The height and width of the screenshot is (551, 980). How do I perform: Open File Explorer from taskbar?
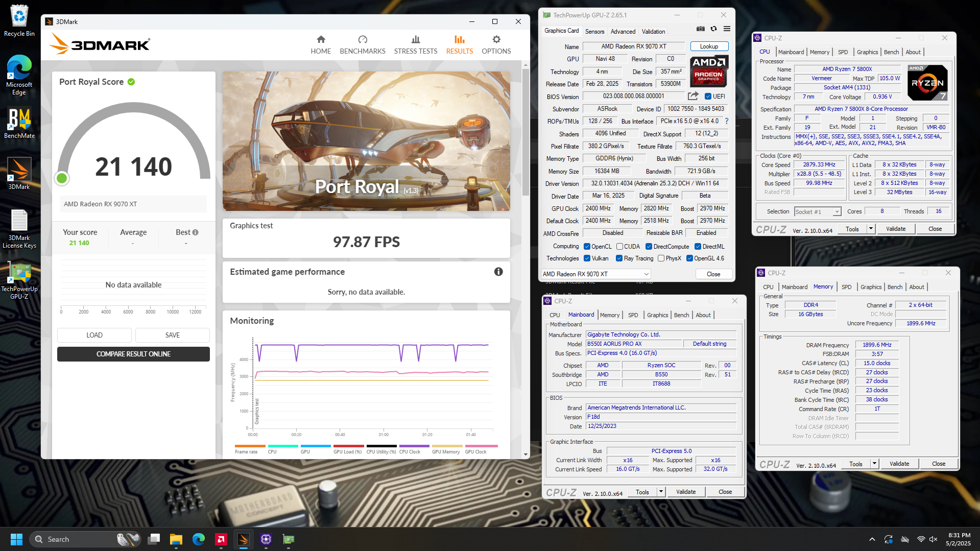coord(176,539)
